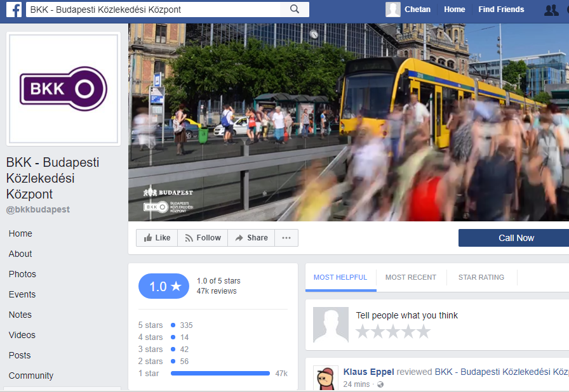Screen dimensions: 569x392
Task: Click the 1.0 star rating badge
Action: 164,286
